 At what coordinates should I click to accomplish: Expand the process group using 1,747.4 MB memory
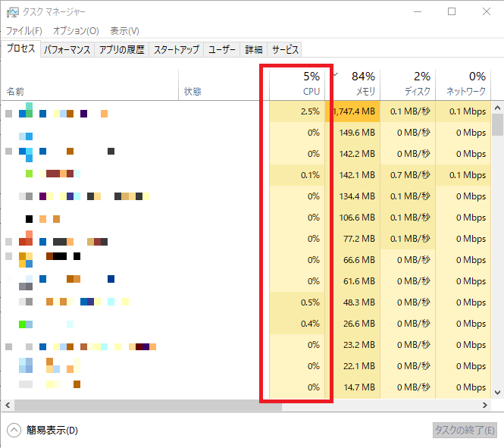pyautogui.click(x=9, y=114)
